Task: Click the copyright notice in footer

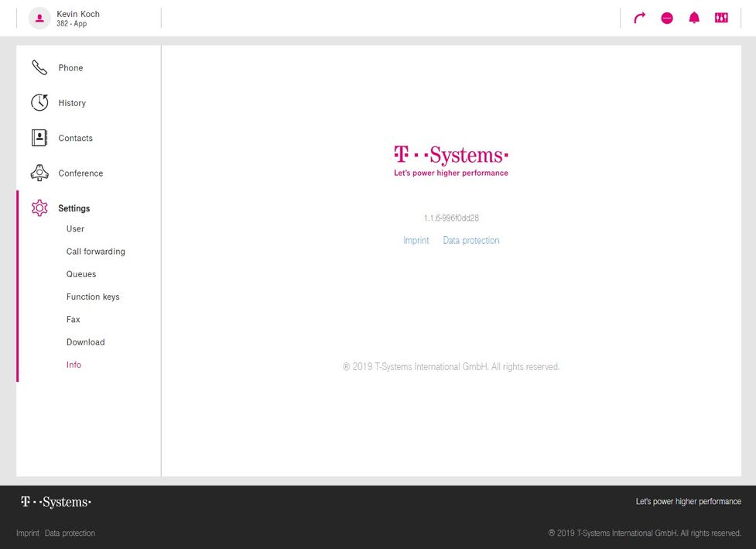Action: point(645,533)
